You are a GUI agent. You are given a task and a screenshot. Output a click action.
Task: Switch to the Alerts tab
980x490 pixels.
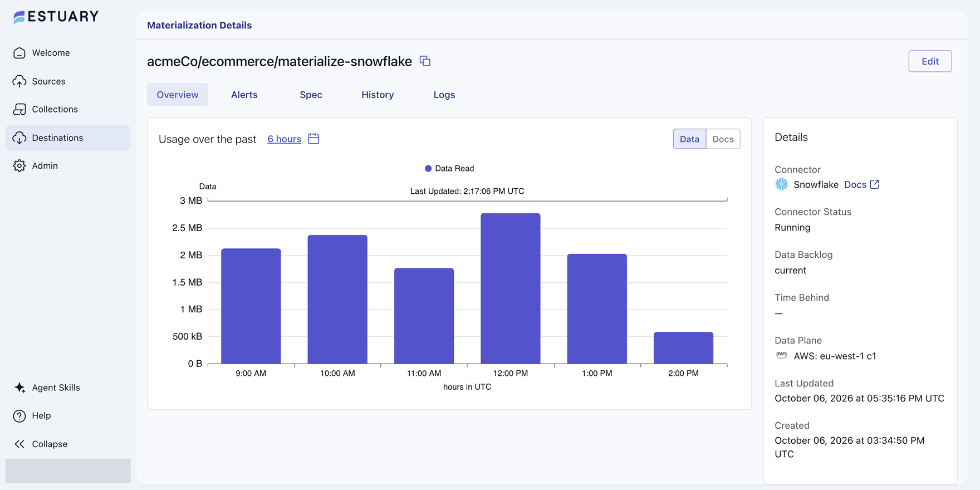click(x=244, y=95)
